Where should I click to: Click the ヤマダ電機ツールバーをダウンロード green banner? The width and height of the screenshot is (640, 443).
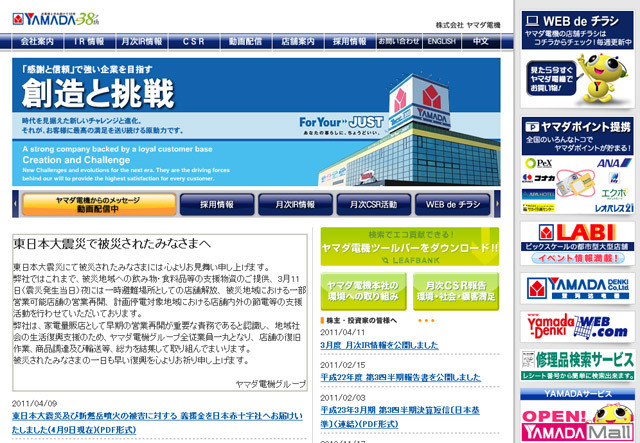[410, 247]
